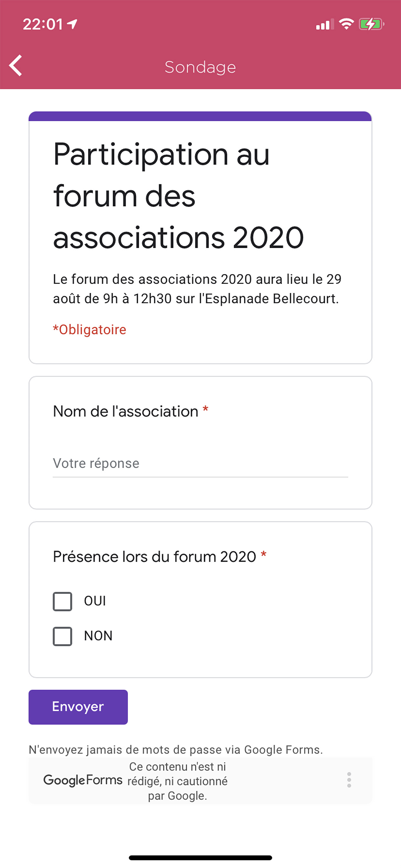Tap the home indicator bar
This screenshot has height=868, width=401.
[200, 858]
